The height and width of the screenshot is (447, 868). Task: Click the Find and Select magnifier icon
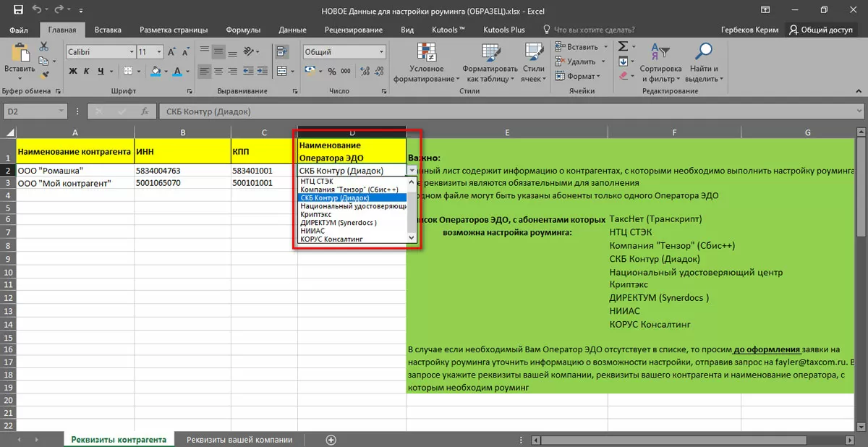(703, 51)
